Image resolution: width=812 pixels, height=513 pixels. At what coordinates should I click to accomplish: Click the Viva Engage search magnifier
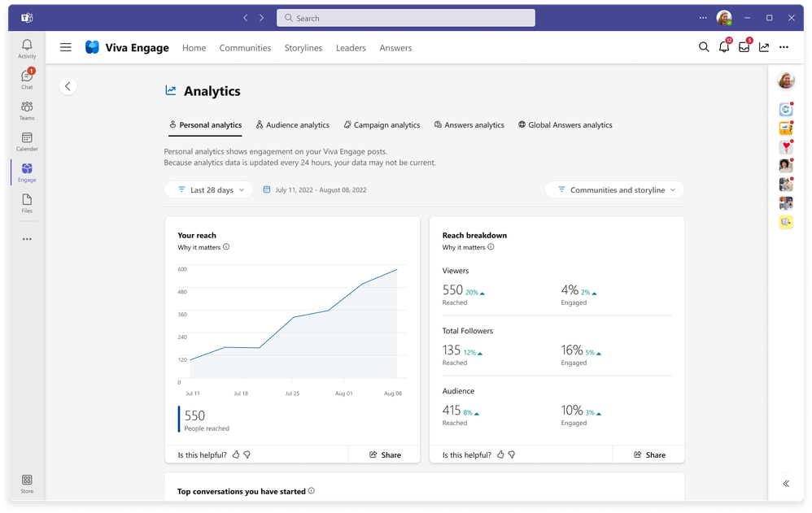tap(704, 47)
